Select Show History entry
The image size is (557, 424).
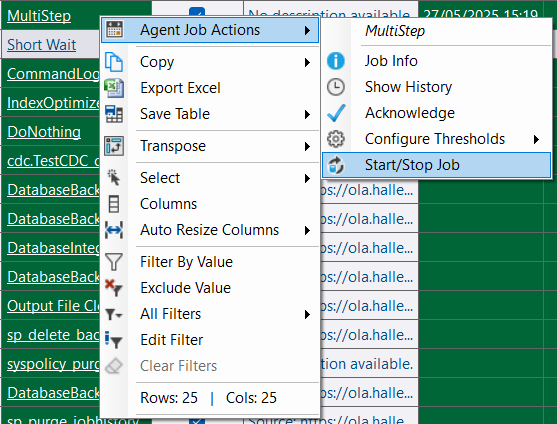436,87
